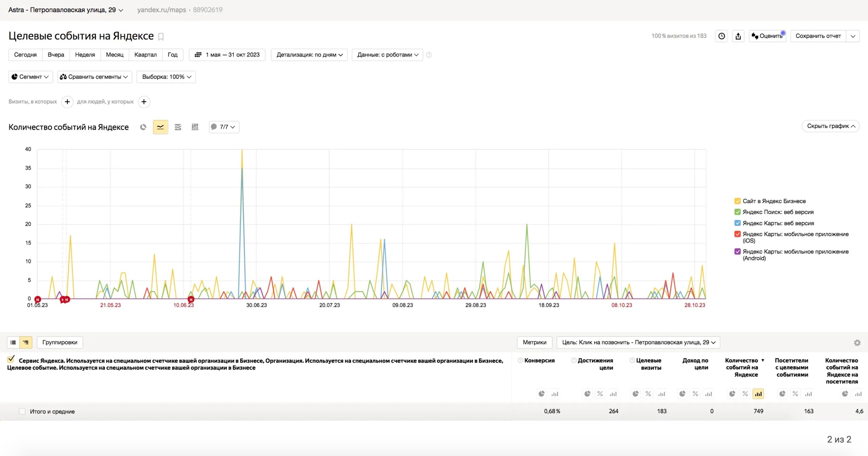
Task: Bookmark the report next to its title
Action: 161,36
